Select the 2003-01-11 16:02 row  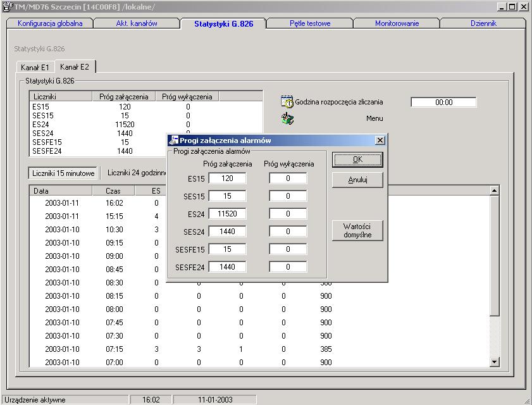[x=99, y=202]
